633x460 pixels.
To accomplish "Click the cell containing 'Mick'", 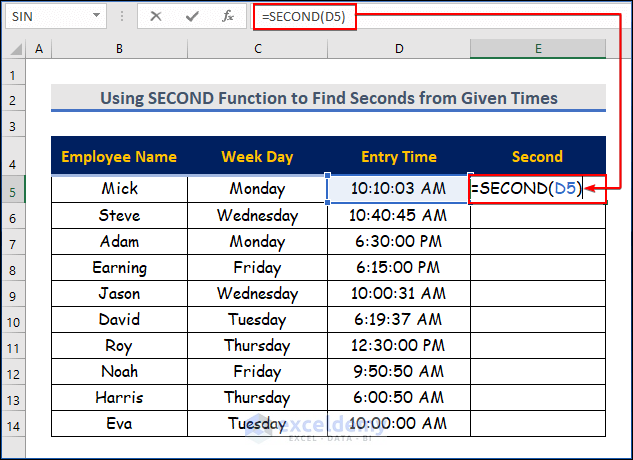I will tap(119, 189).
